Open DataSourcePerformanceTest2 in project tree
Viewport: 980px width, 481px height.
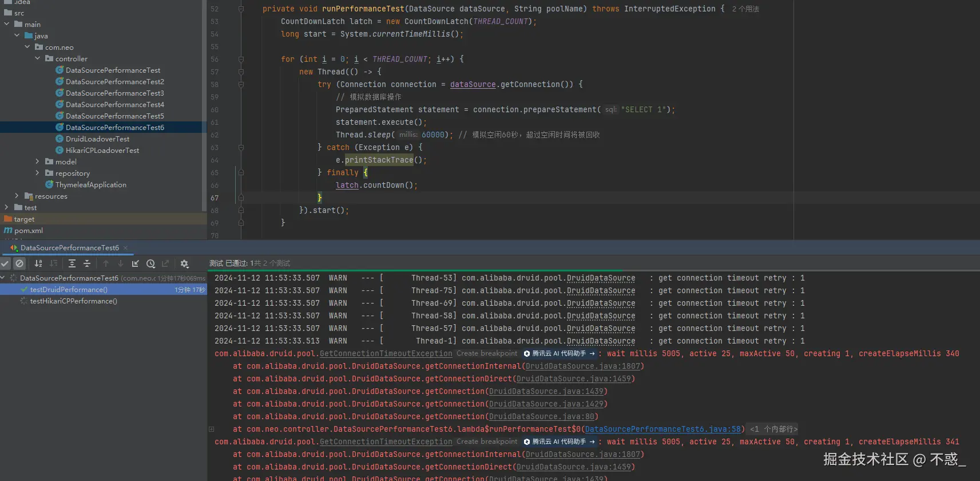tap(115, 82)
